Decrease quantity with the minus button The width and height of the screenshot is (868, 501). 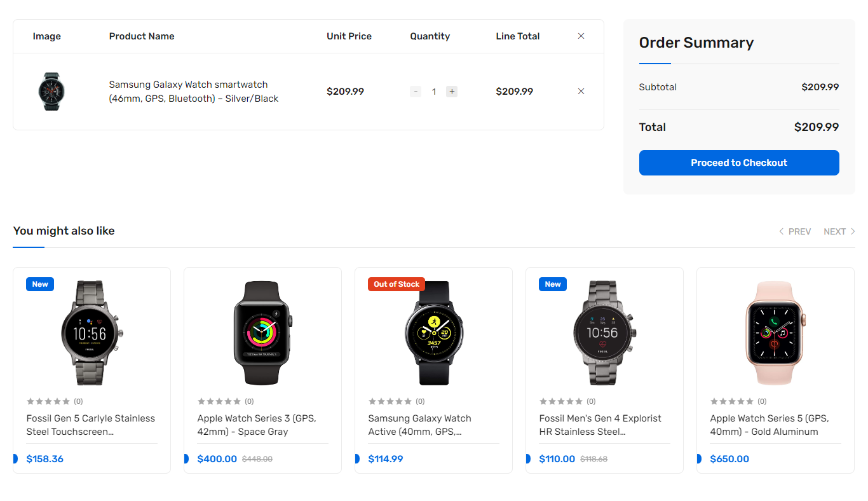[416, 92]
